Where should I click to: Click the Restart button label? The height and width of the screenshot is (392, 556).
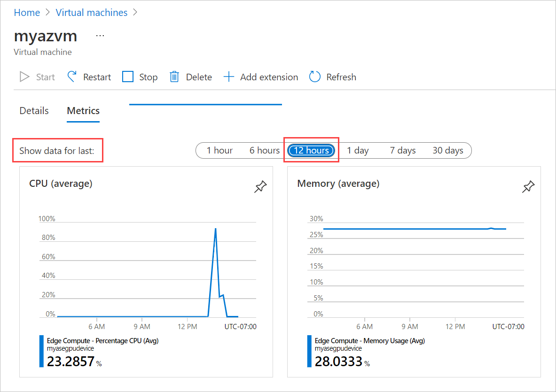tap(97, 77)
